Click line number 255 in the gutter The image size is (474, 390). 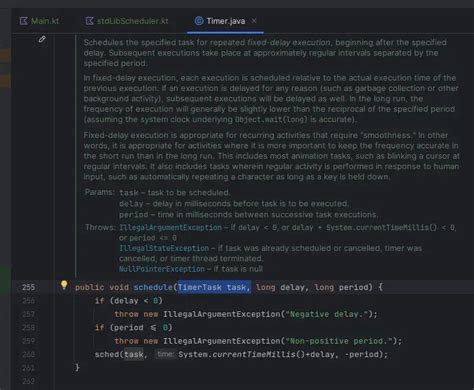pos(28,287)
